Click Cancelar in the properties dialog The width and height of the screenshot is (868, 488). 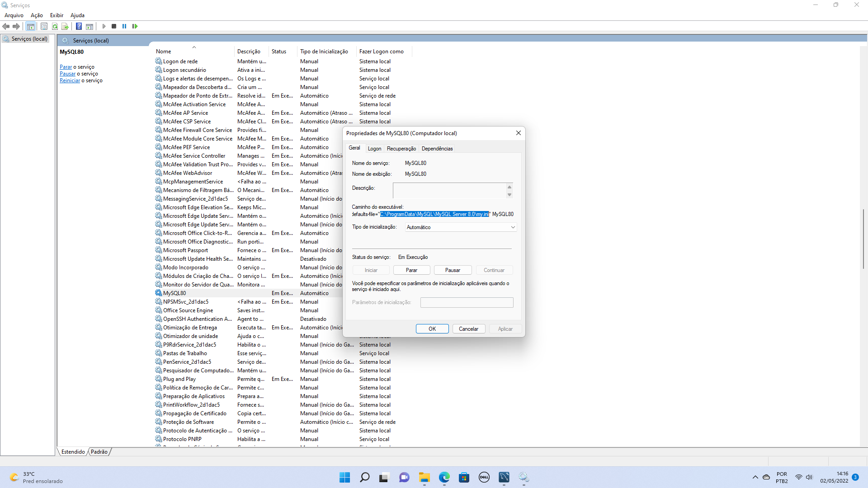(468, 329)
